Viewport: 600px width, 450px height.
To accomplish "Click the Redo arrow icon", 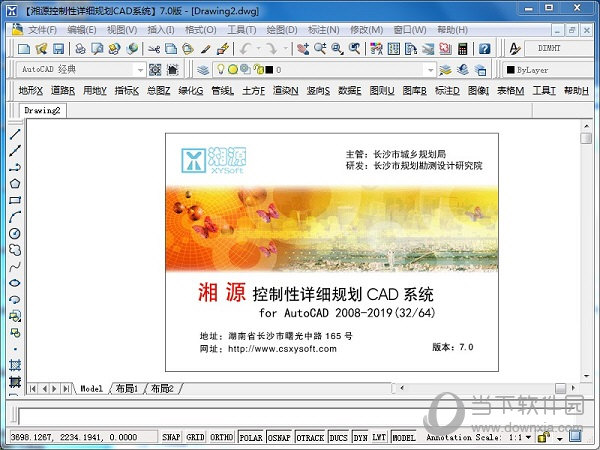I will [x=272, y=49].
